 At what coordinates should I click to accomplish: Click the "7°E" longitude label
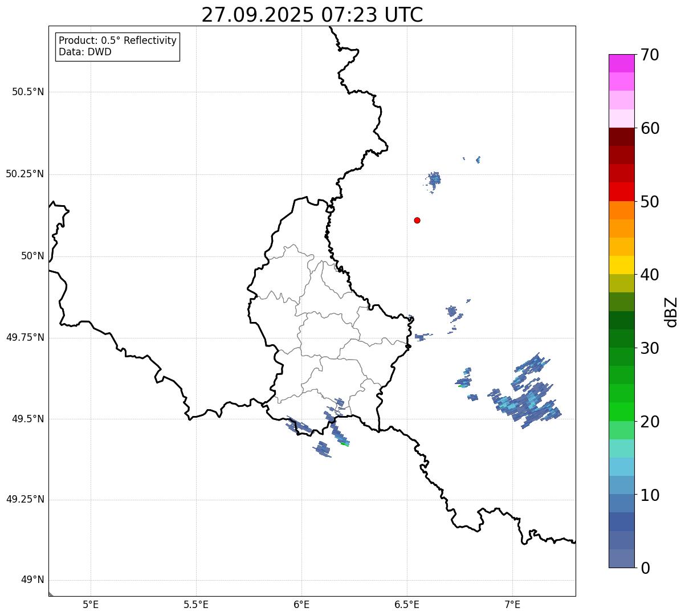click(512, 605)
